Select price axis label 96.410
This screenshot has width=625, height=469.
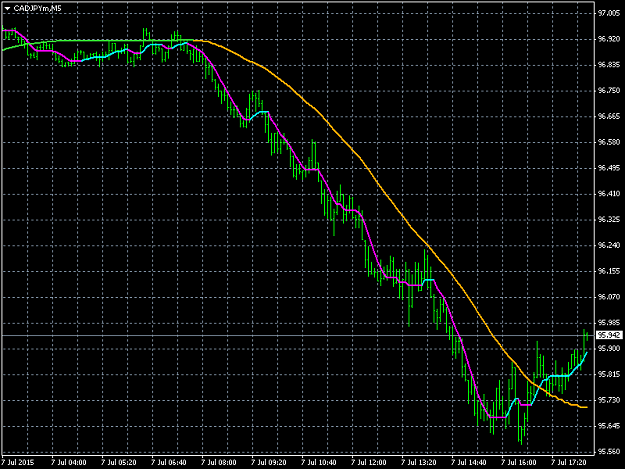609,194
